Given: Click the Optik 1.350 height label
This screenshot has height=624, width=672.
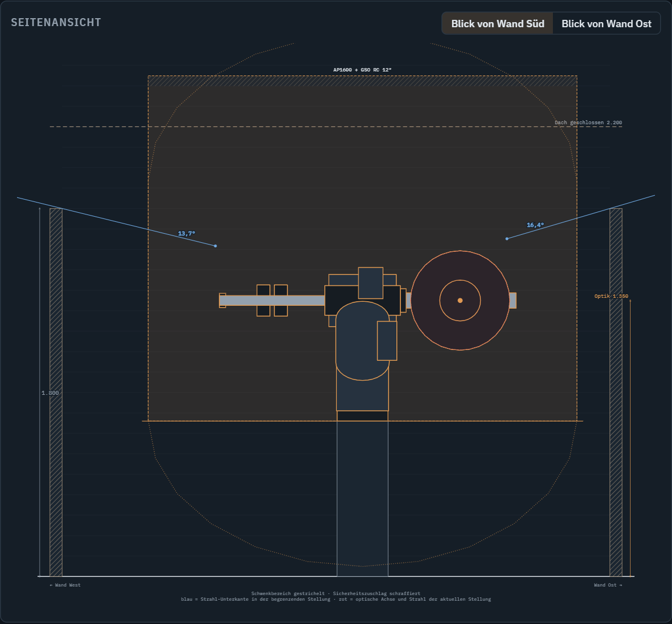Looking at the screenshot, I should (x=611, y=296).
